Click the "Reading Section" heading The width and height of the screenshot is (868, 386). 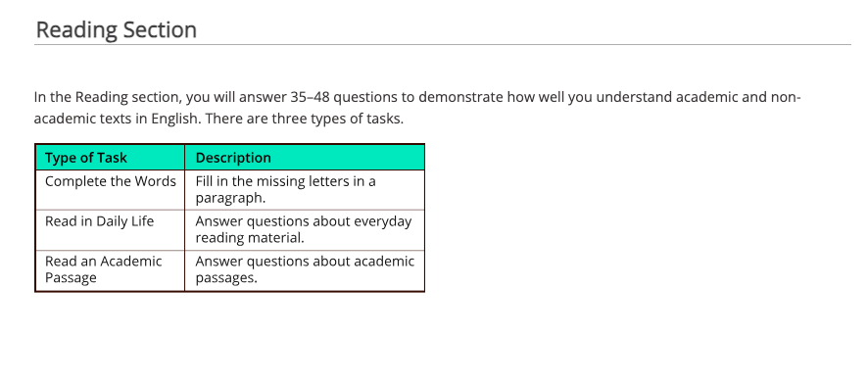[117, 30]
